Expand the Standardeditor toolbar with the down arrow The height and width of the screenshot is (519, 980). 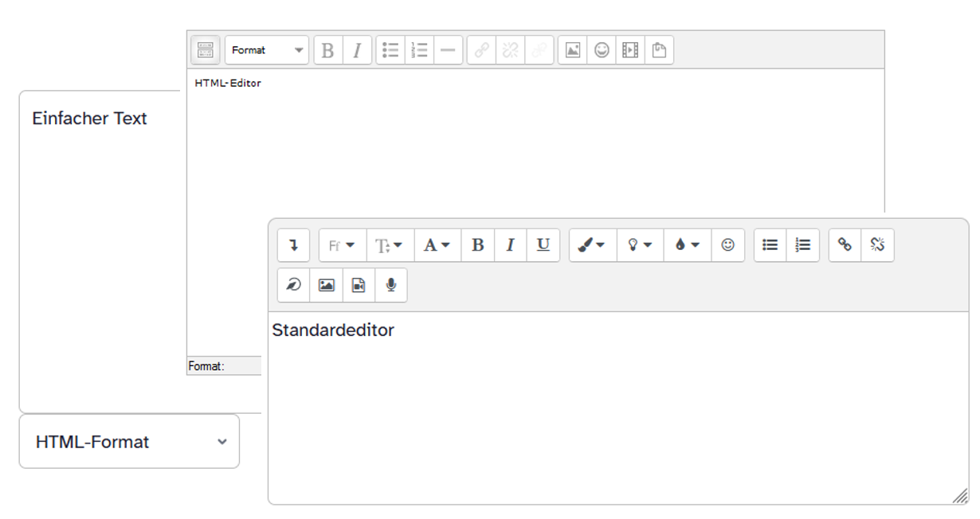tap(293, 245)
